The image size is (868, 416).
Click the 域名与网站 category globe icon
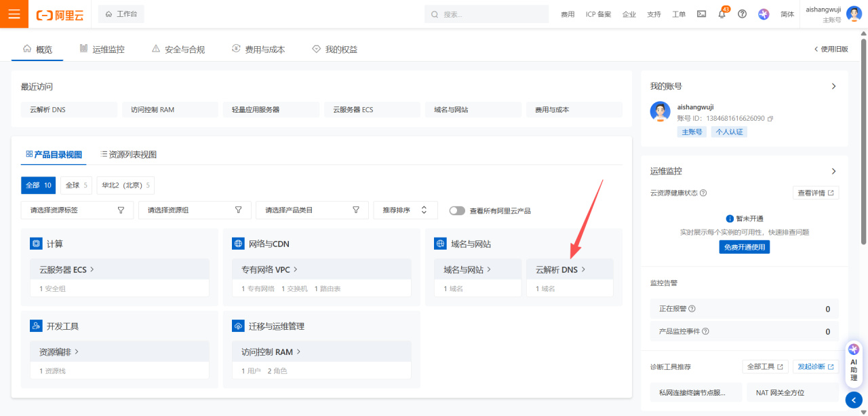[440, 244]
